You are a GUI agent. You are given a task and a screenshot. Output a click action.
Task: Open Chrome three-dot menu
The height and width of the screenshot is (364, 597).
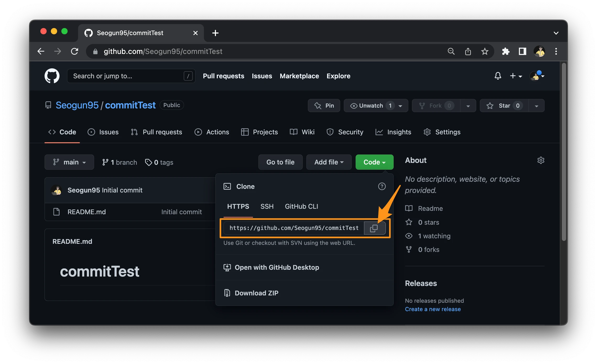556,51
